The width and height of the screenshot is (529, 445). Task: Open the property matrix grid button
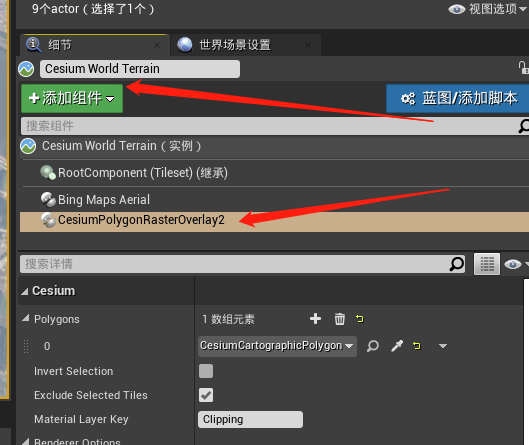click(x=487, y=264)
